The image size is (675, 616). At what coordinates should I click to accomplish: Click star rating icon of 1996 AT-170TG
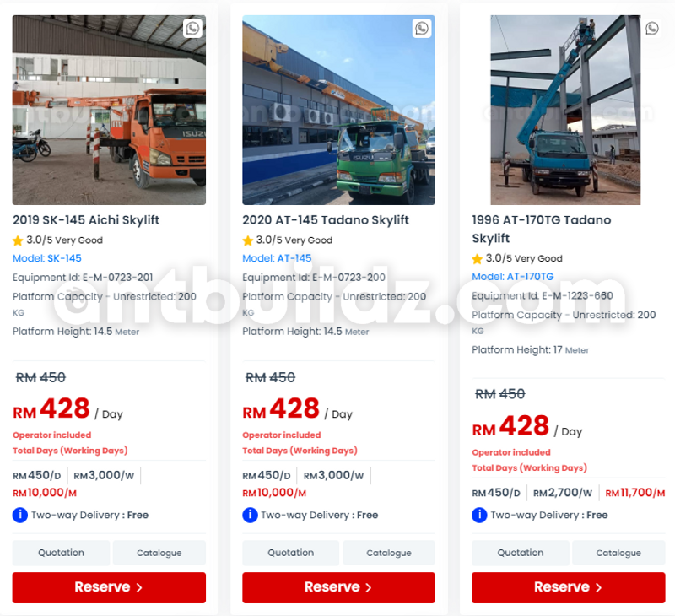click(477, 259)
